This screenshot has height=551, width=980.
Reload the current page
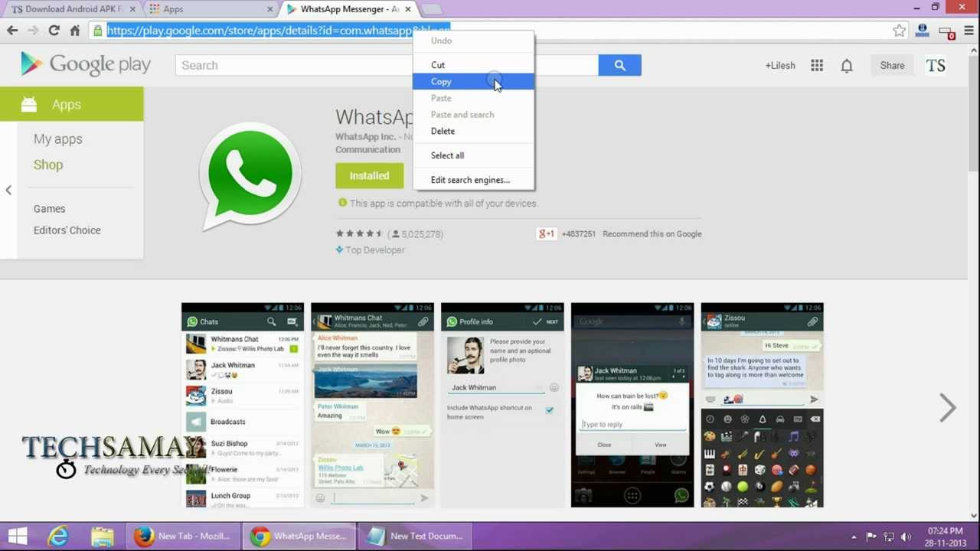[54, 31]
